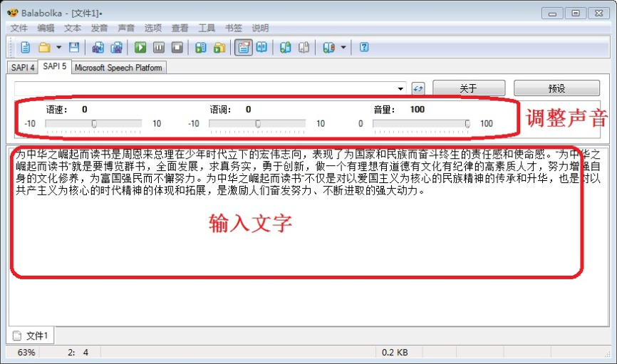This screenshot has width=617, height=364.
Task: Open the voice selection combo box
Action: pyautogui.click(x=210, y=88)
